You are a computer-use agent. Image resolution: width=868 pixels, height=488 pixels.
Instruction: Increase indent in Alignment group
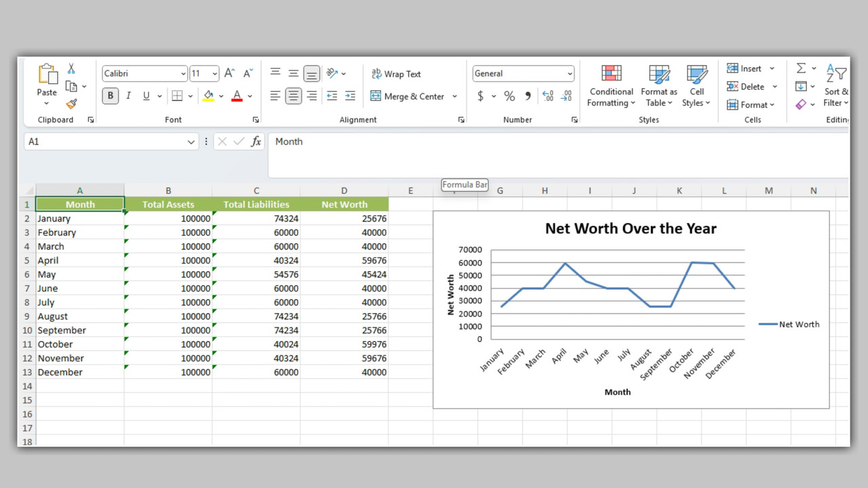click(x=350, y=96)
